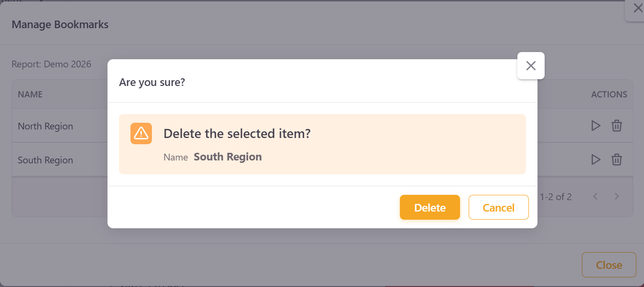Click the warning triangle icon
The image size is (644, 287).
click(141, 134)
